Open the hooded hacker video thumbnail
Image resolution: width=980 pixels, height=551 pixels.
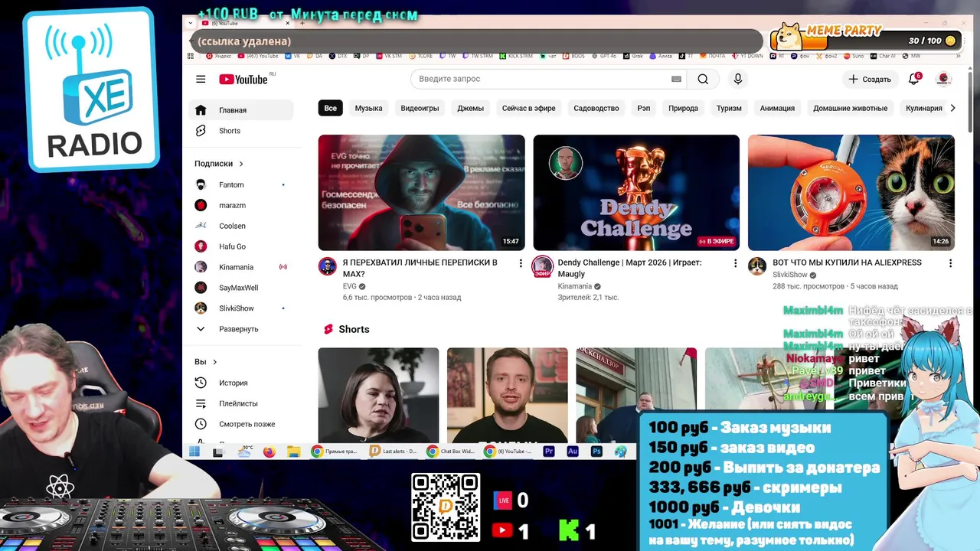click(421, 192)
